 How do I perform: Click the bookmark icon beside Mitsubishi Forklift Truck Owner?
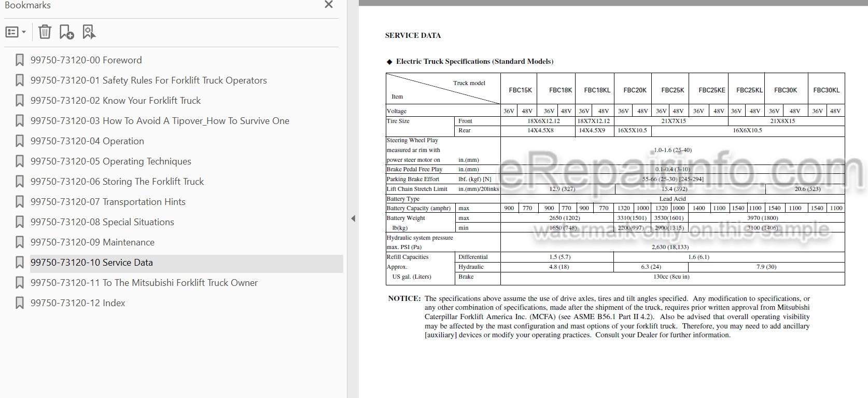pos(19,283)
